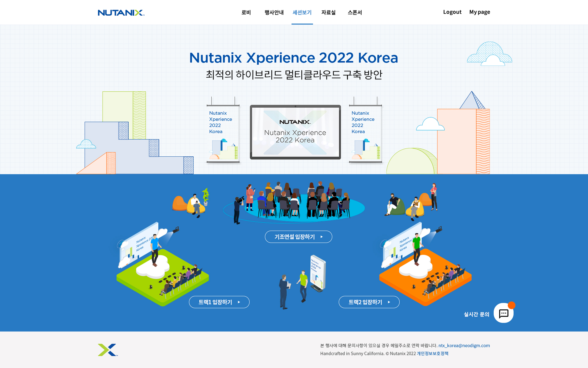Click the central Nutanix Xperience screen display
This screenshot has width=588, height=368.
point(295,132)
